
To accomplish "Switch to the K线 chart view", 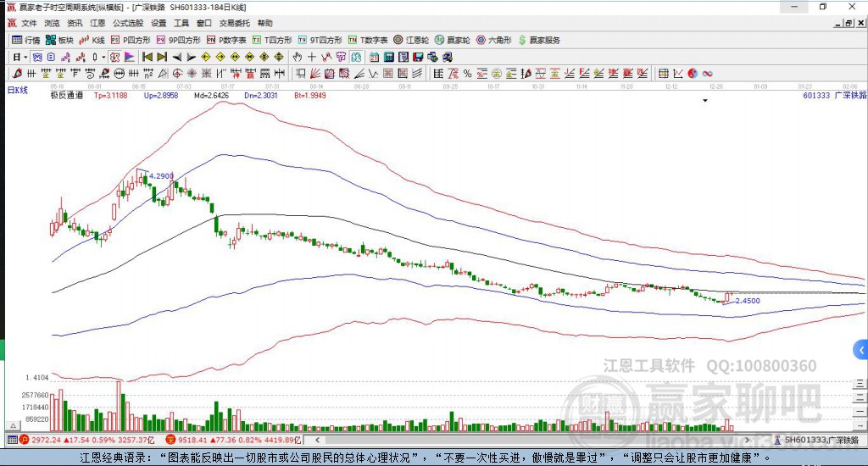I will tap(92, 40).
